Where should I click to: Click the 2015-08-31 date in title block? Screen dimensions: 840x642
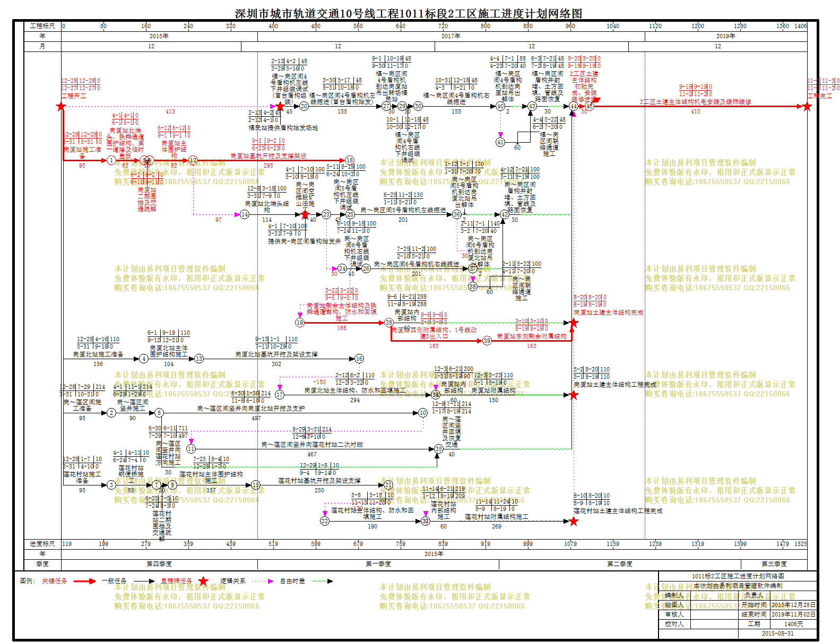point(777,634)
